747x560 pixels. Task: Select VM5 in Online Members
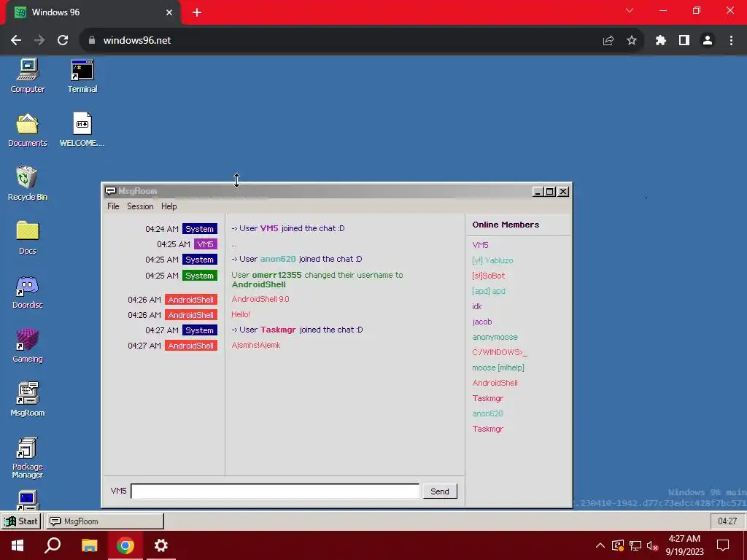(x=480, y=245)
